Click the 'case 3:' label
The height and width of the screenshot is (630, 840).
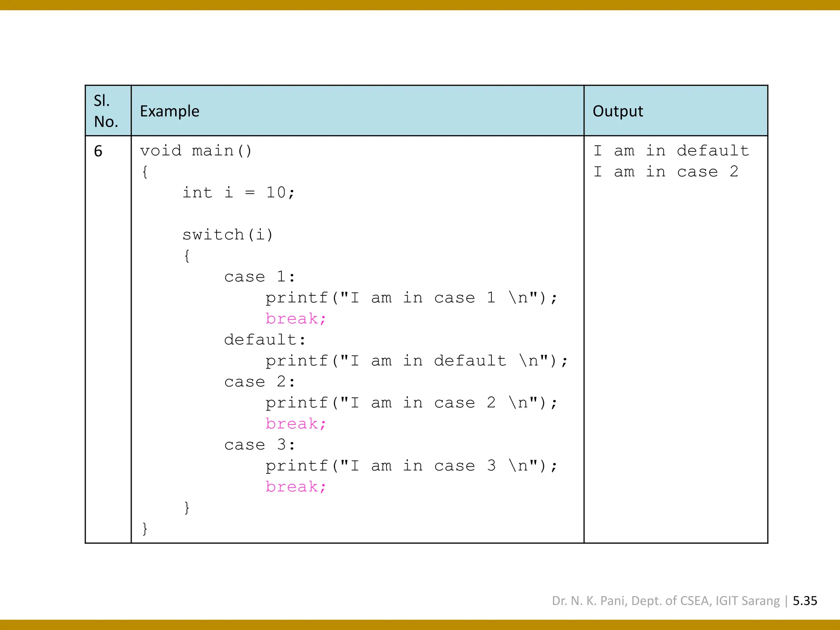point(260,445)
